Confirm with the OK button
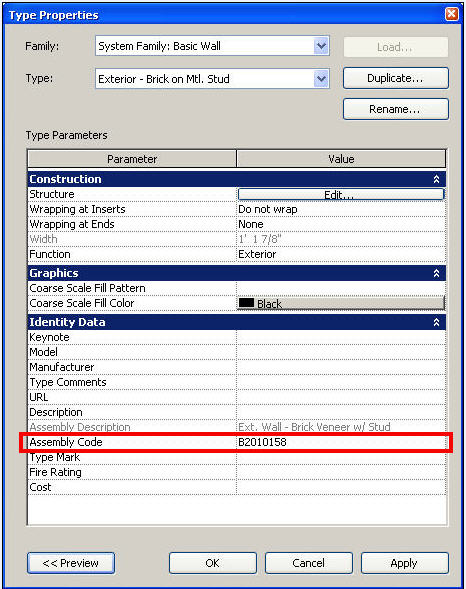The width and height of the screenshot is (466, 589). click(x=213, y=563)
